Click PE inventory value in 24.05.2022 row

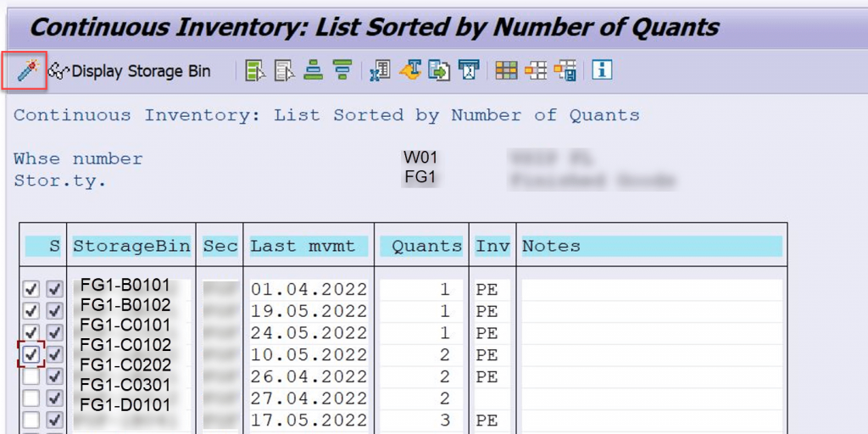pos(487,332)
